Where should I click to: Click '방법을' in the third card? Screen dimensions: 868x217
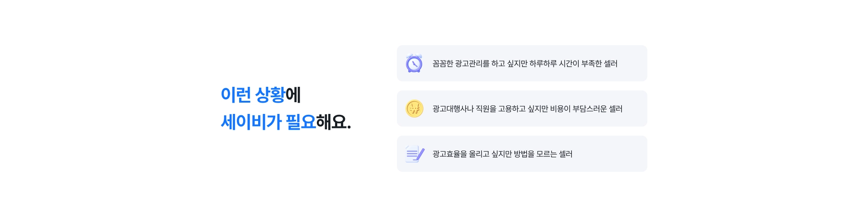(524, 154)
